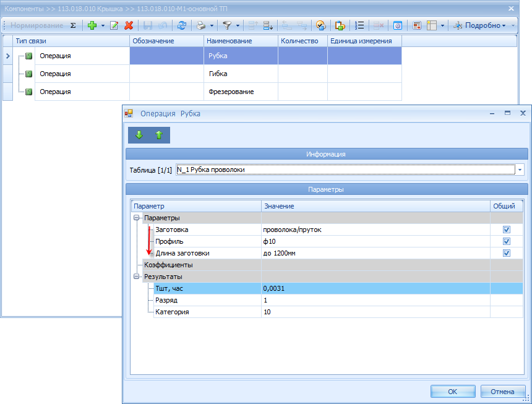The width and height of the screenshot is (532, 404).
Task: Click the OK button
Action: (x=453, y=392)
